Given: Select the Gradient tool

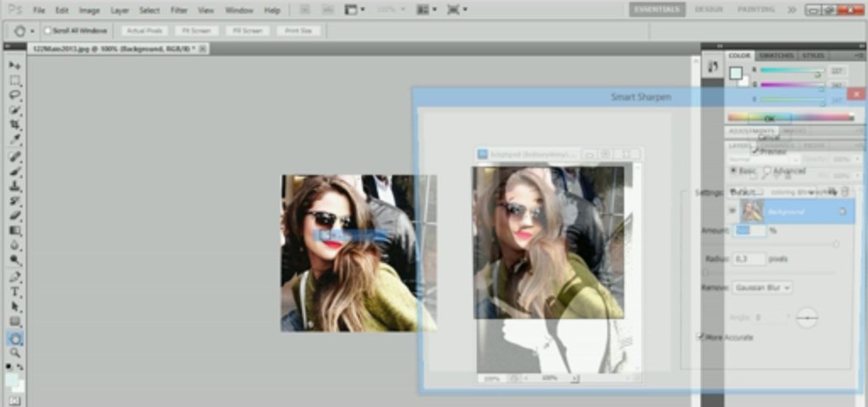Looking at the screenshot, I should (15, 230).
